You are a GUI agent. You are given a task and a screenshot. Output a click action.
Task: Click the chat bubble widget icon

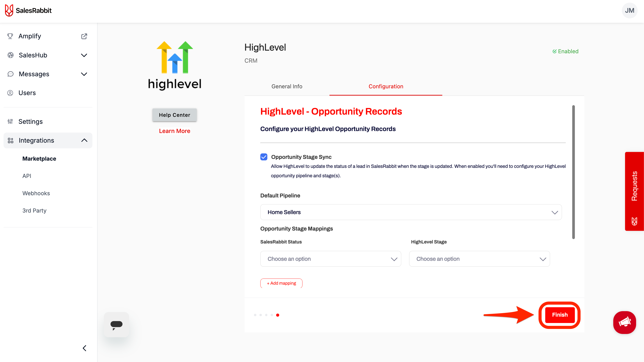(117, 325)
